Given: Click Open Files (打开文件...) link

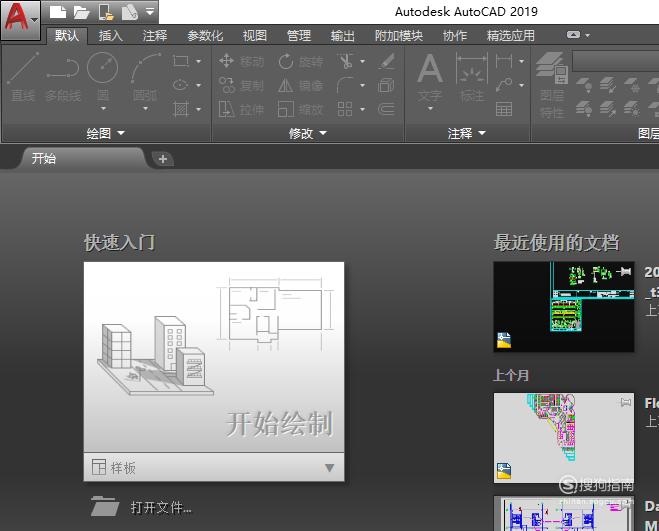Looking at the screenshot, I should [142, 507].
